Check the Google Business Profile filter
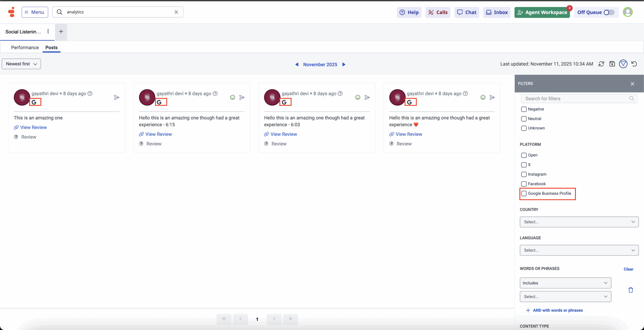This screenshot has width=644, height=330. [x=524, y=193]
